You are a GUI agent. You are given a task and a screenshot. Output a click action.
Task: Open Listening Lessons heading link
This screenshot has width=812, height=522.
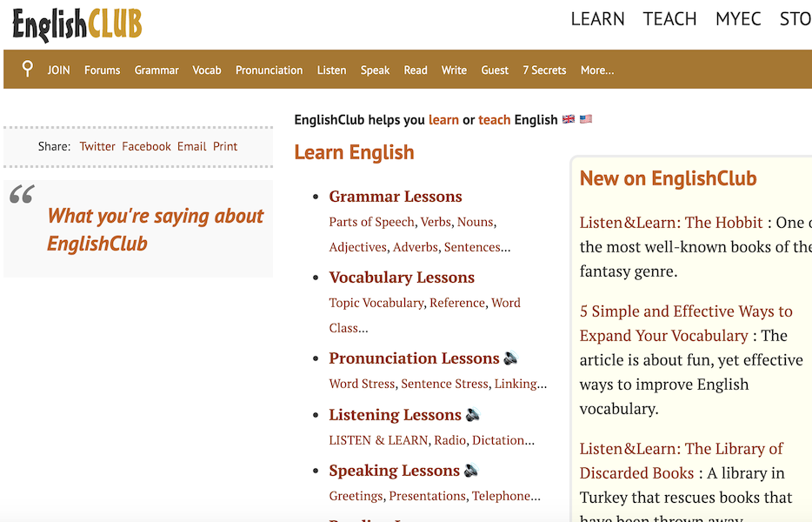point(395,414)
